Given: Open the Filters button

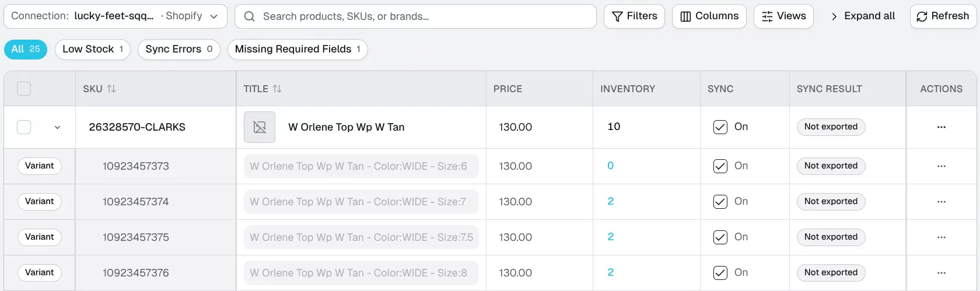Looking at the screenshot, I should [634, 16].
